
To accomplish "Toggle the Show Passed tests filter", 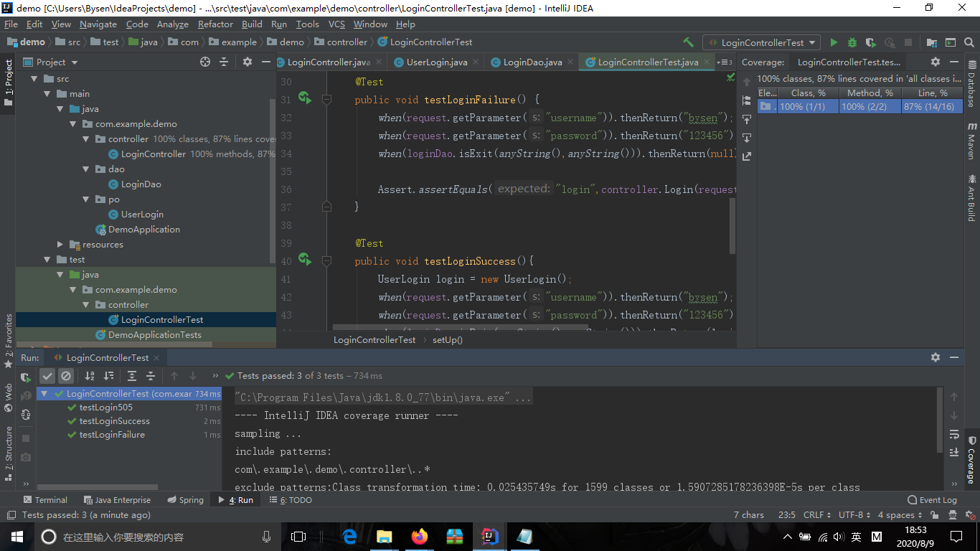I will [x=47, y=376].
